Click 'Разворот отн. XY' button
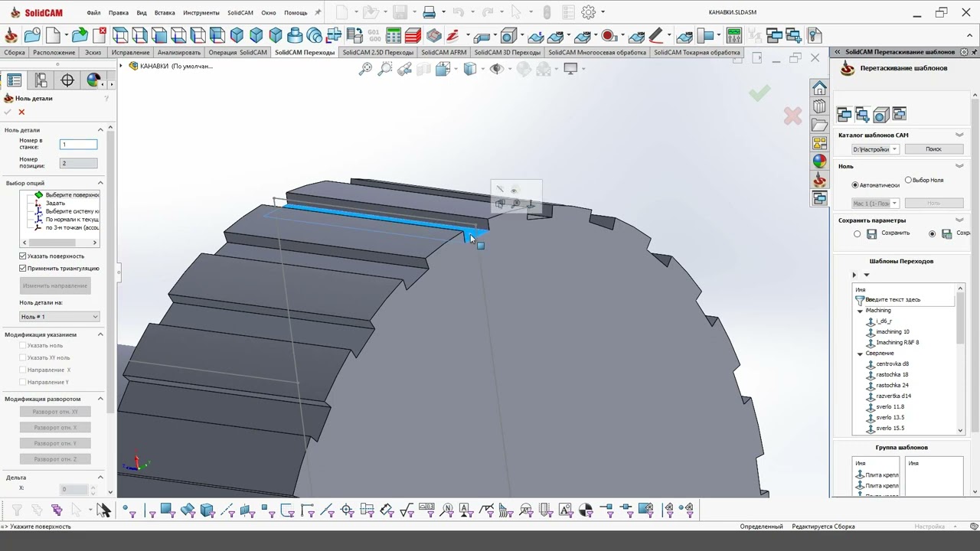The width and height of the screenshot is (980, 551). click(x=55, y=412)
